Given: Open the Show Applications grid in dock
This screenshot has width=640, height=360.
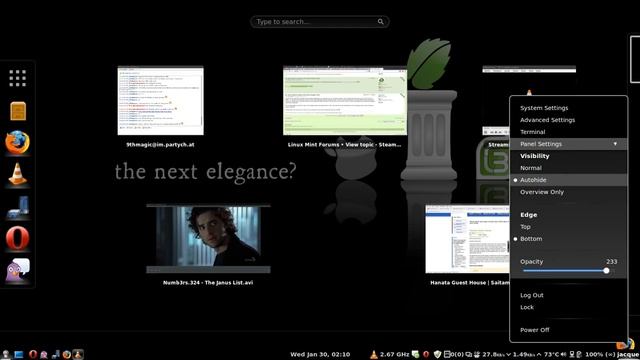Looking at the screenshot, I should (18, 78).
